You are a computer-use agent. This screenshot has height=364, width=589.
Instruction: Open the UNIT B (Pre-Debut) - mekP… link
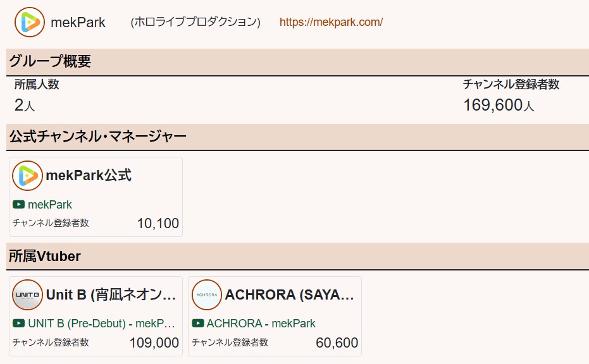click(101, 323)
